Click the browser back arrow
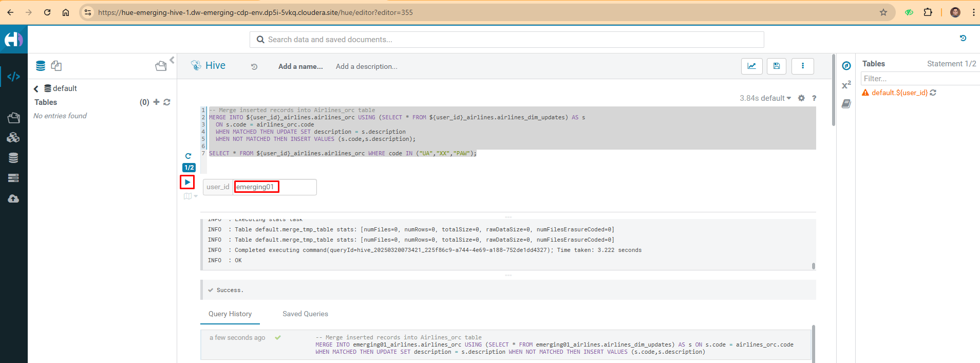This screenshot has width=980, height=363. (x=10, y=12)
